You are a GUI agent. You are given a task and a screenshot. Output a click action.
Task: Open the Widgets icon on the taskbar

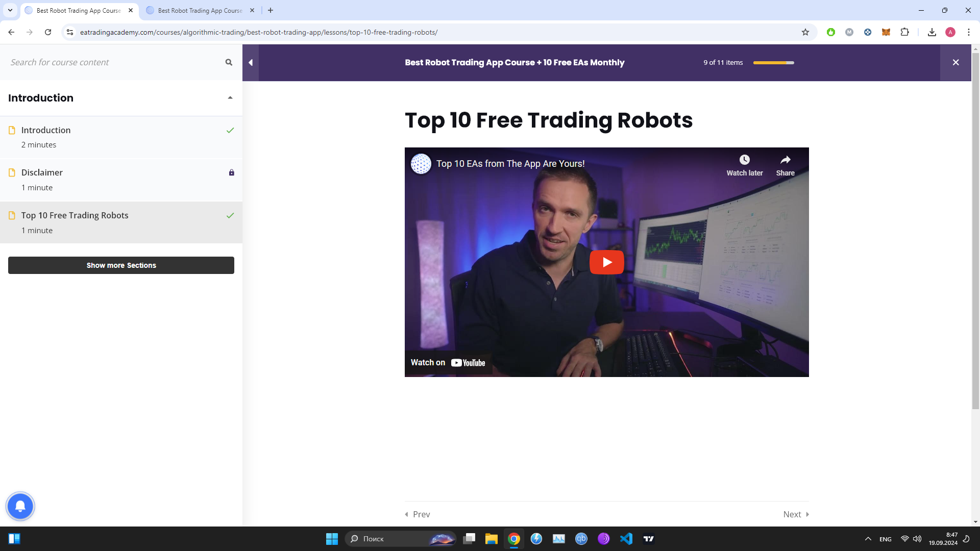click(14, 539)
